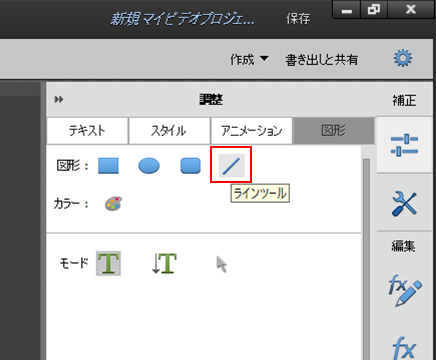Open the tools wrench and screwdriver icon
The width and height of the screenshot is (436, 360).
pos(404,204)
